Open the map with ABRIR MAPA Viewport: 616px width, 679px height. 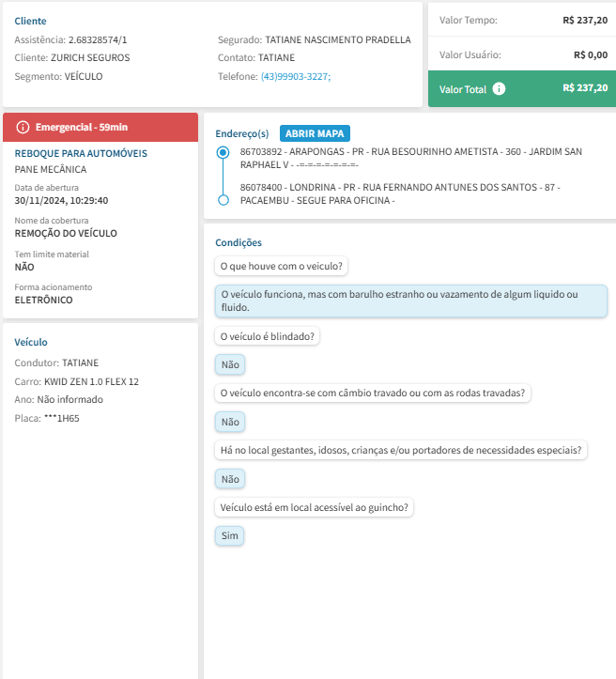coord(315,133)
